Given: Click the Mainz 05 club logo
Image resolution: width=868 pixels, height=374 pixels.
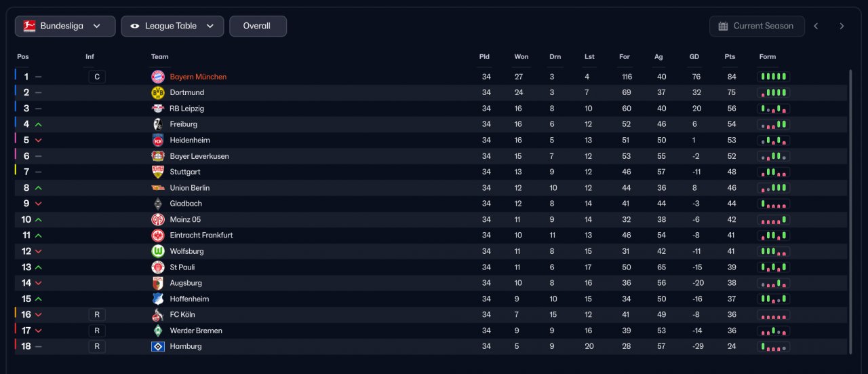Looking at the screenshot, I should point(158,219).
